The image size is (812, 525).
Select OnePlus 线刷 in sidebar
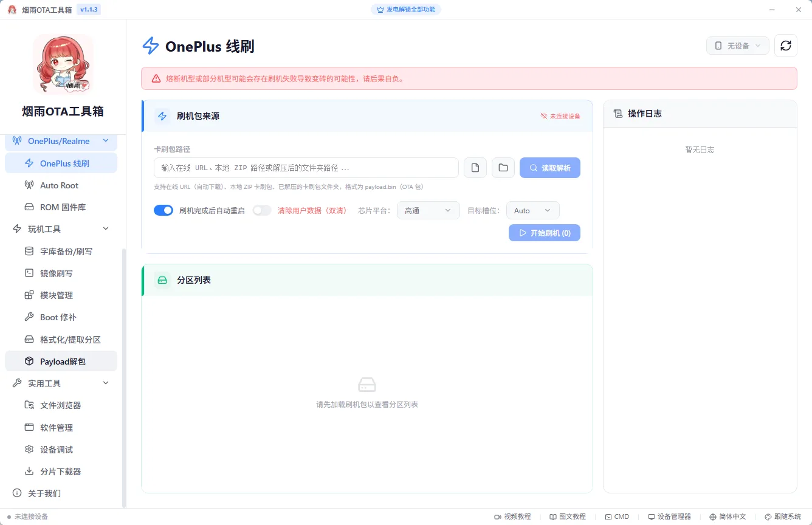point(61,163)
